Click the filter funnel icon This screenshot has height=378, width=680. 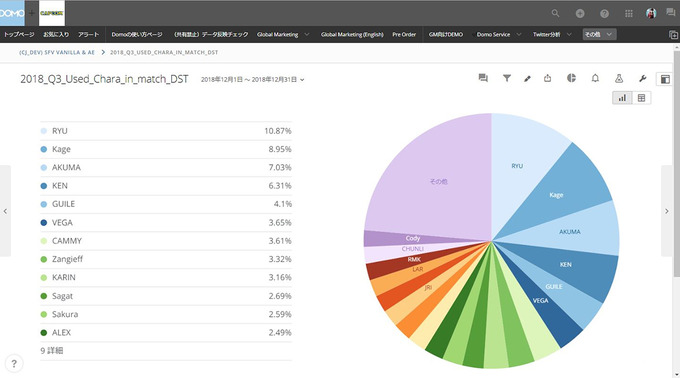point(507,78)
